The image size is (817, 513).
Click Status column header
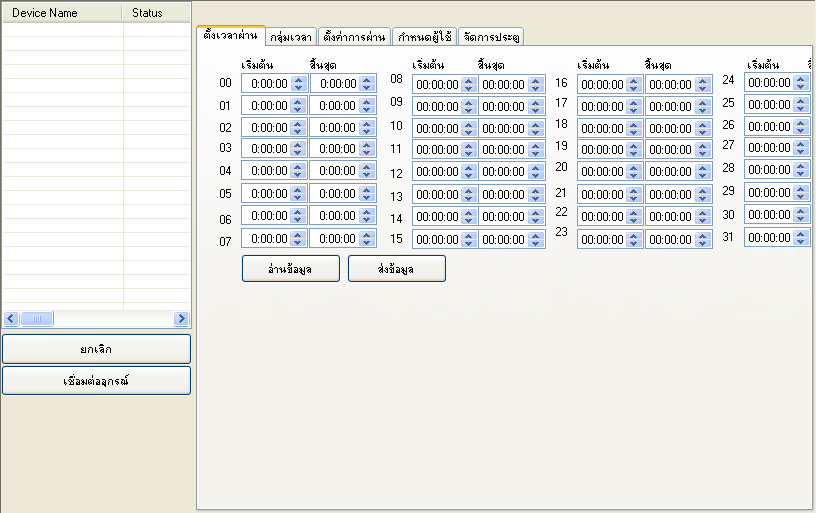[x=156, y=13]
